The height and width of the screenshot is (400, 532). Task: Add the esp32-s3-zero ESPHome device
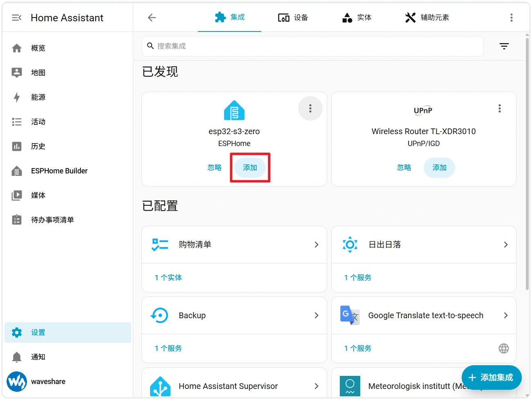coord(250,168)
